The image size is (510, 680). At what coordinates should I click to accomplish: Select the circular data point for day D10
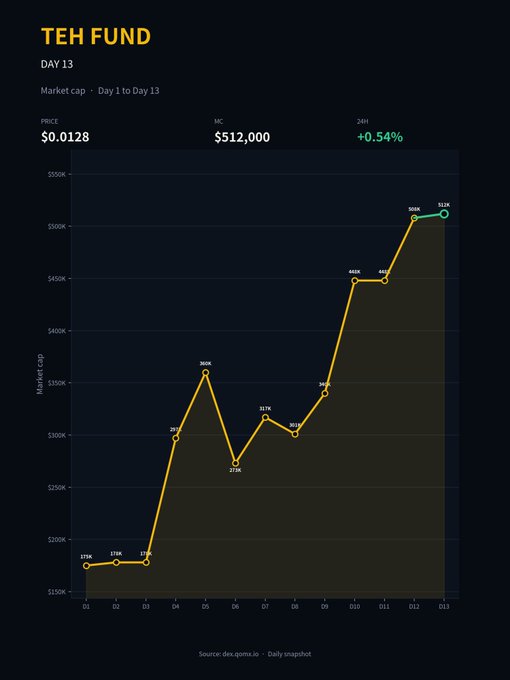pos(355,281)
